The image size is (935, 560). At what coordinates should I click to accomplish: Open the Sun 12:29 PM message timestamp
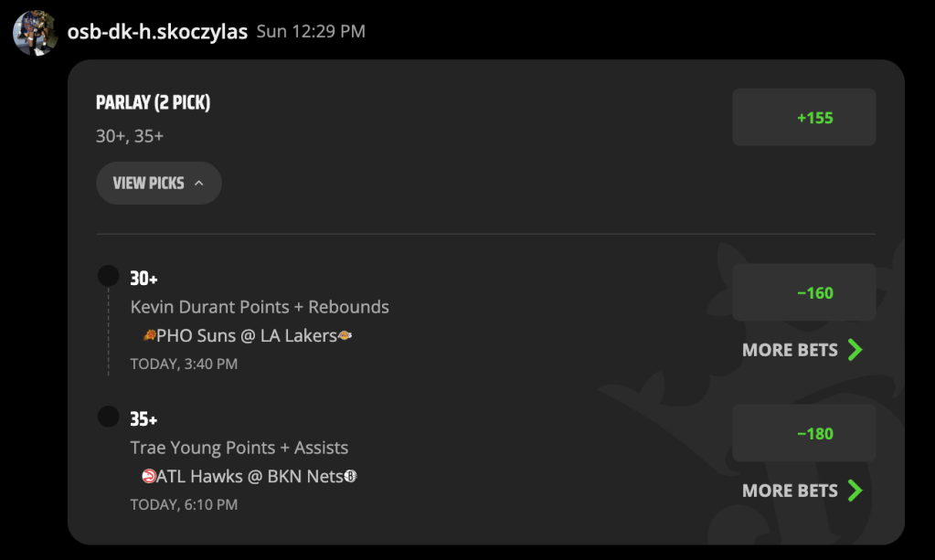311,31
